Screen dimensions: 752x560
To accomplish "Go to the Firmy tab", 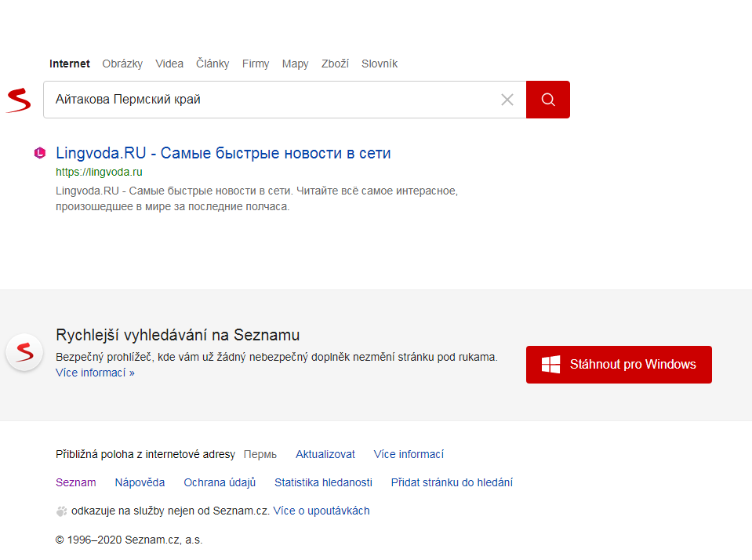I will [x=256, y=64].
